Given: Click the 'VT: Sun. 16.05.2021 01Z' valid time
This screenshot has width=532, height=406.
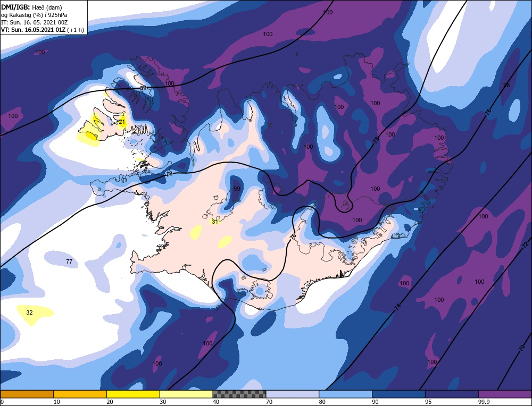Looking at the screenshot, I should [33, 30].
